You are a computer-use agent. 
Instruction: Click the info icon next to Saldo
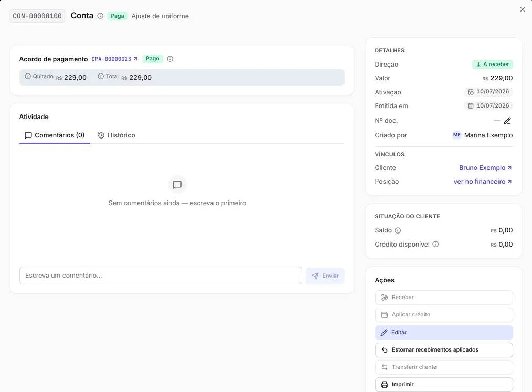[398, 230]
